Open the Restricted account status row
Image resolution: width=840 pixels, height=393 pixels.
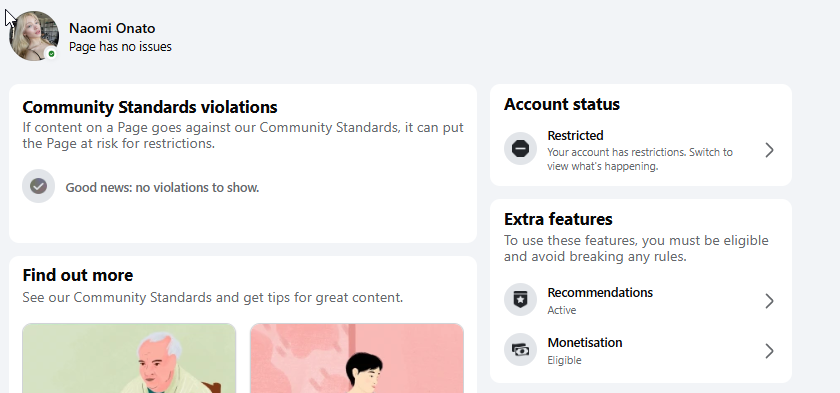pyautogui.click(x=641, y=150)
